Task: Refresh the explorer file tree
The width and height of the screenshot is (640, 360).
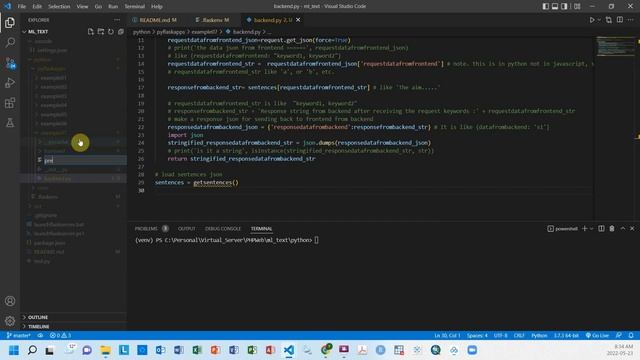Action: point(111,31)
